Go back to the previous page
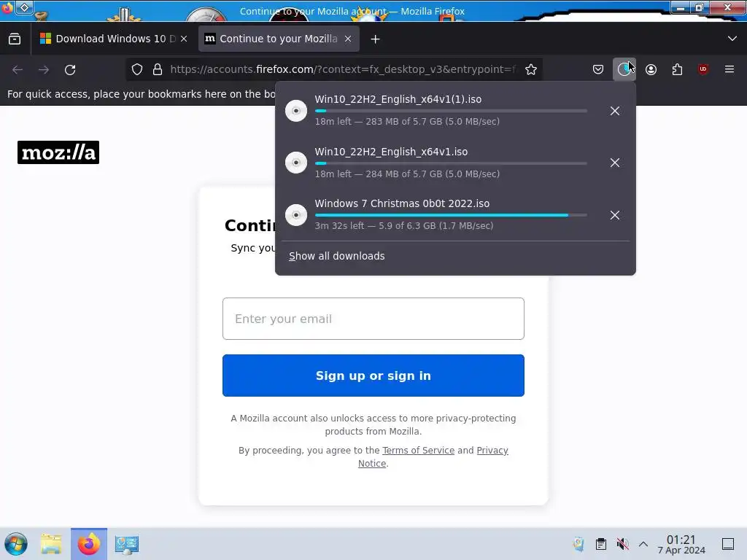 tap(18, 69)
